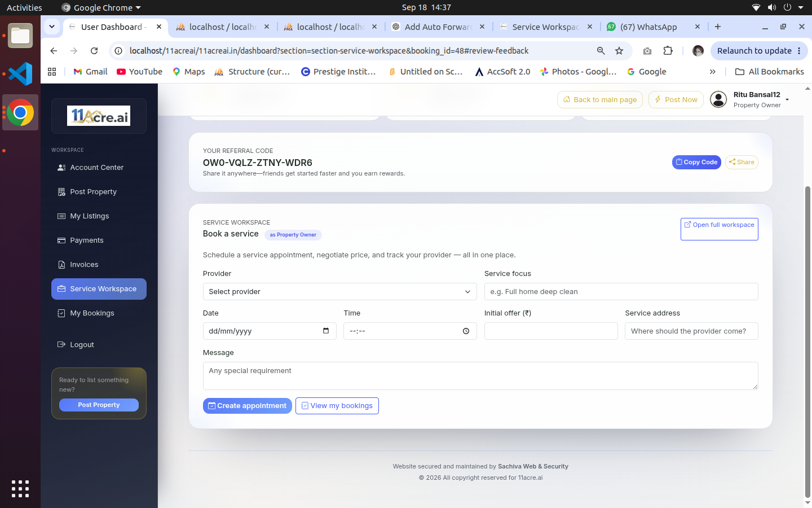Open the tab search dropdown arrow
Screen dimensions: 812x508
pyautogui.click(x=52, y=27)
